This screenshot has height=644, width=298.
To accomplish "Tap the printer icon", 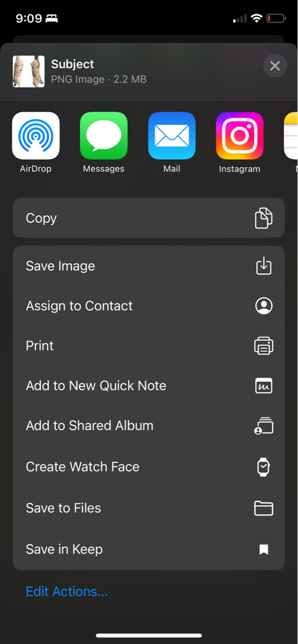I will click(264, 346).
